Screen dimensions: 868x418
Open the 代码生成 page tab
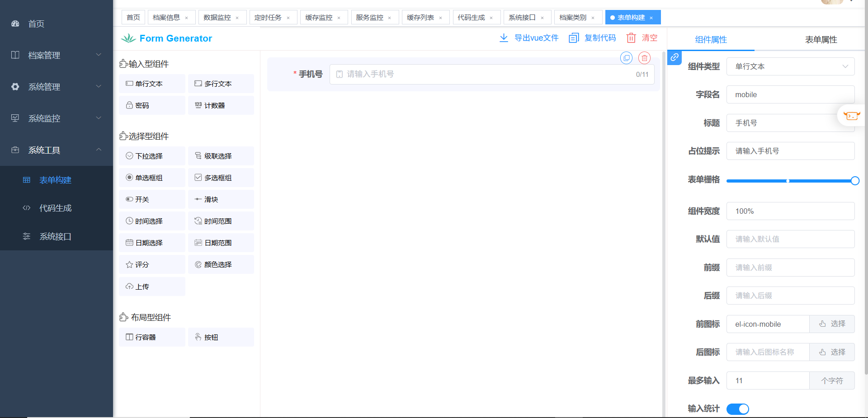471,18
